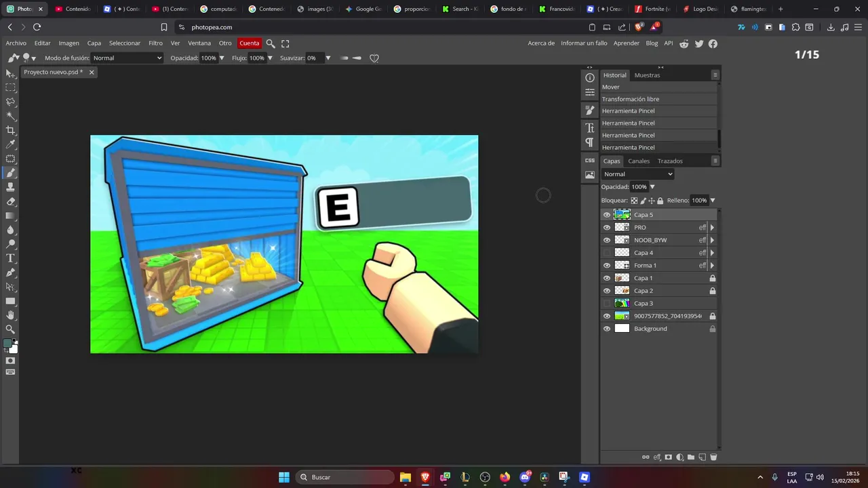Switch to the Muestras tab
The height and width of the screenshot is (488, 868).
point(647,75)
